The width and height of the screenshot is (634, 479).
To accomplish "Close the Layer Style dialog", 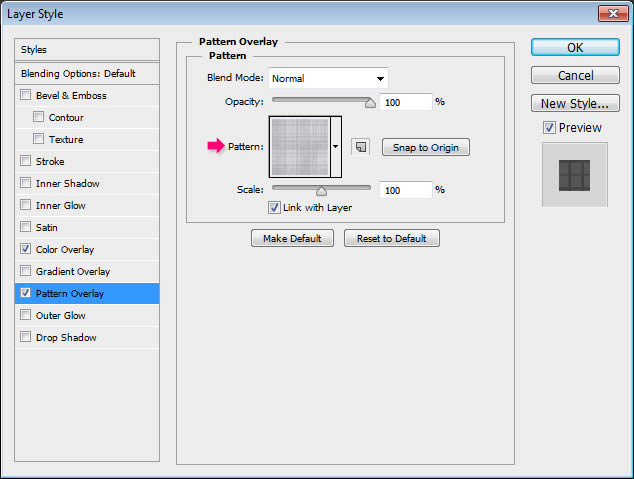I will point(613,13).
